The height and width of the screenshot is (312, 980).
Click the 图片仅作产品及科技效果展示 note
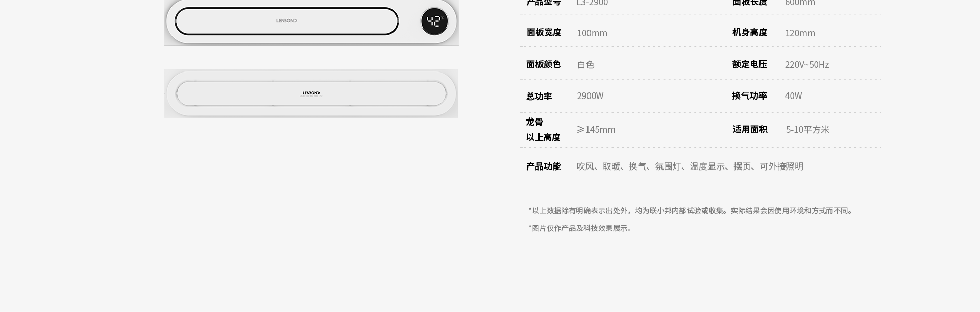tap(581, 228)
